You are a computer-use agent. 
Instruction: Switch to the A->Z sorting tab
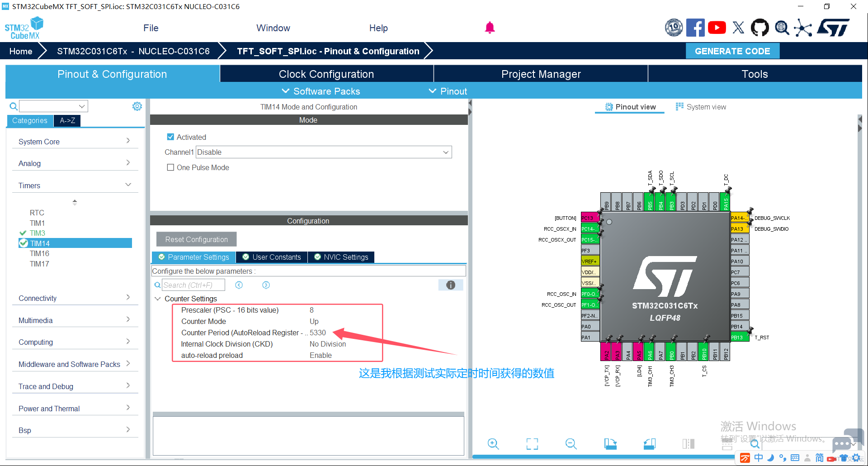coord(67,120)
